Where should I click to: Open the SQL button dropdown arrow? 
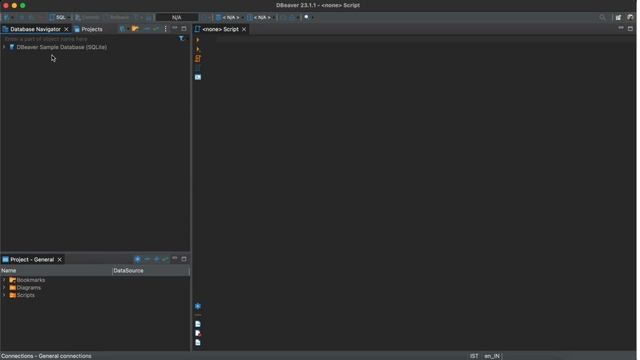tap(70, 18)
